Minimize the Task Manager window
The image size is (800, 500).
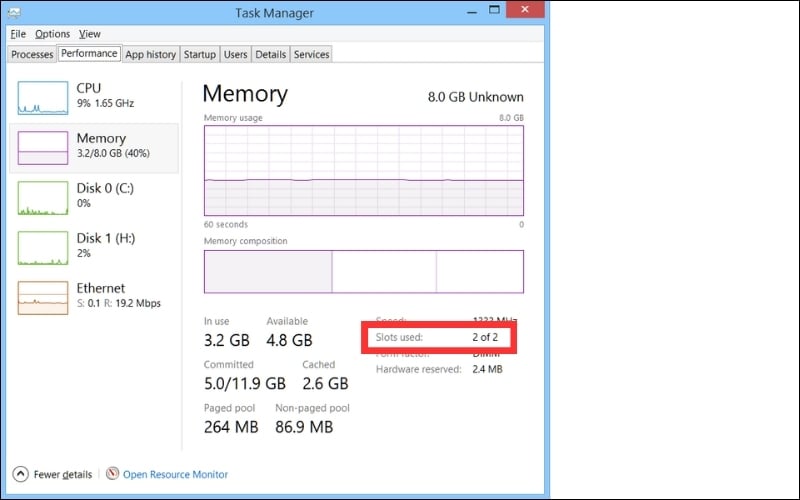click(472, 10)
